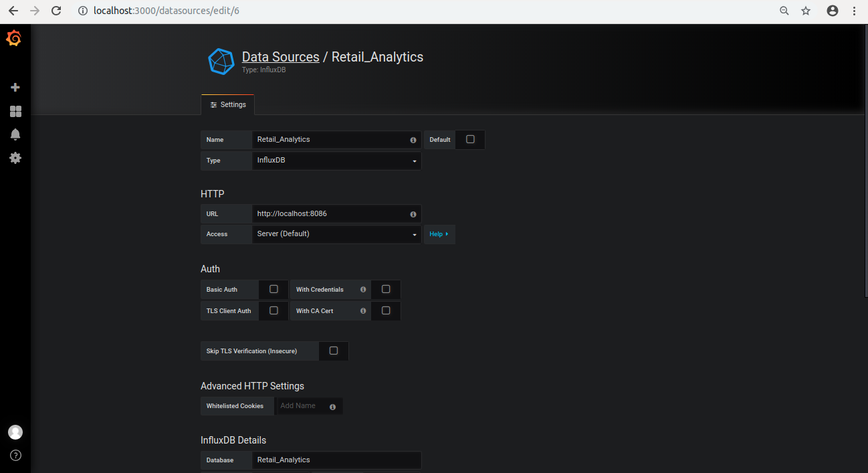Bookmark this page with star icon

[x=806, y=11]
